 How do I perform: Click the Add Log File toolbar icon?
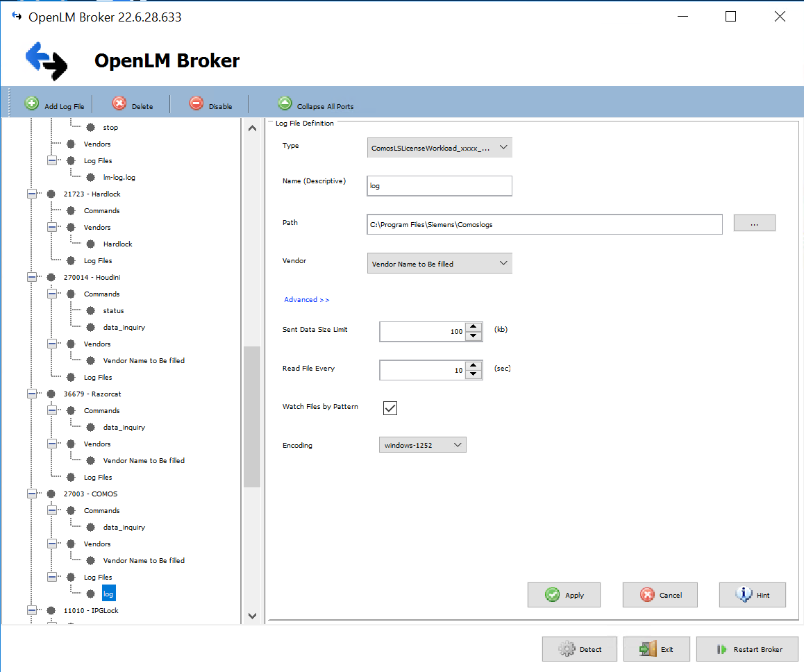pyautogui.click(x=32, y=103)
